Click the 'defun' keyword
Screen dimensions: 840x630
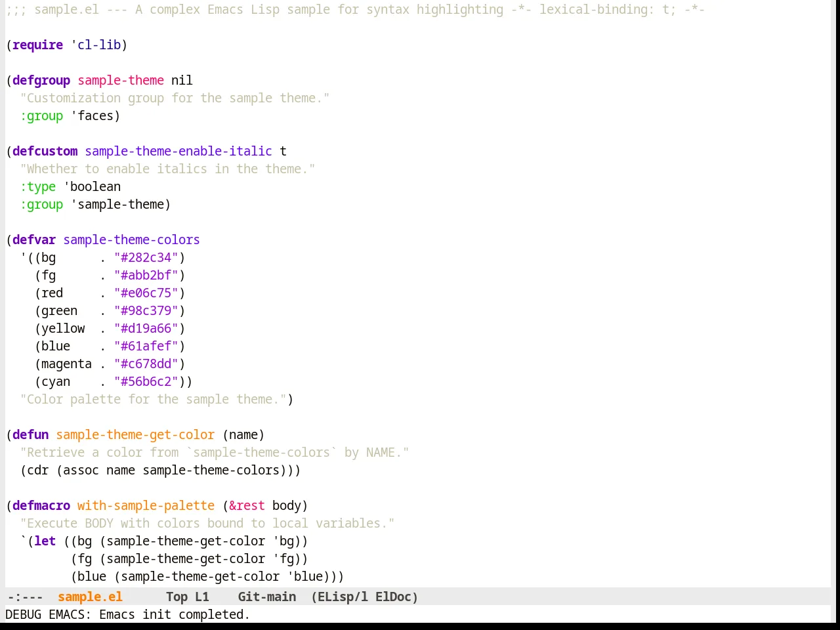coord(31,434)
